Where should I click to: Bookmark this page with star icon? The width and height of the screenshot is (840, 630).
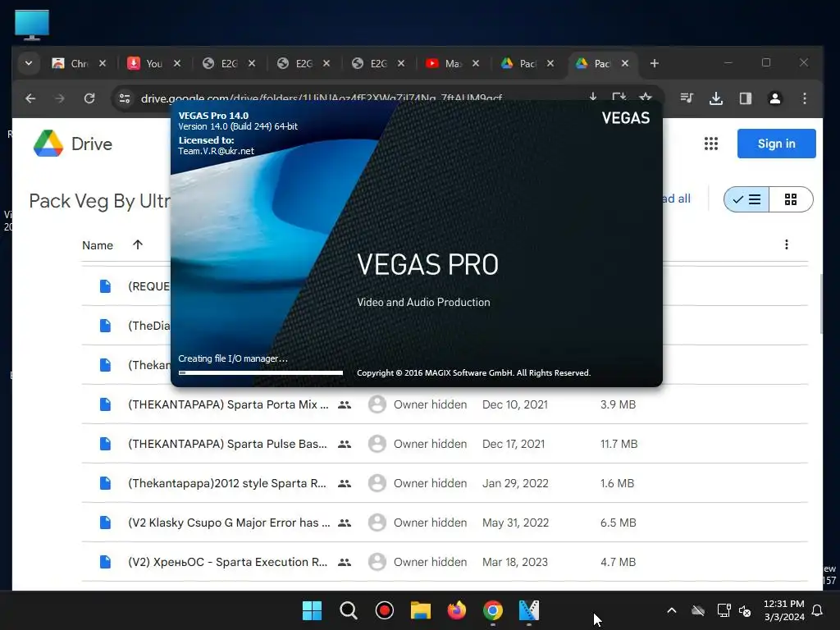click(646, 98)
